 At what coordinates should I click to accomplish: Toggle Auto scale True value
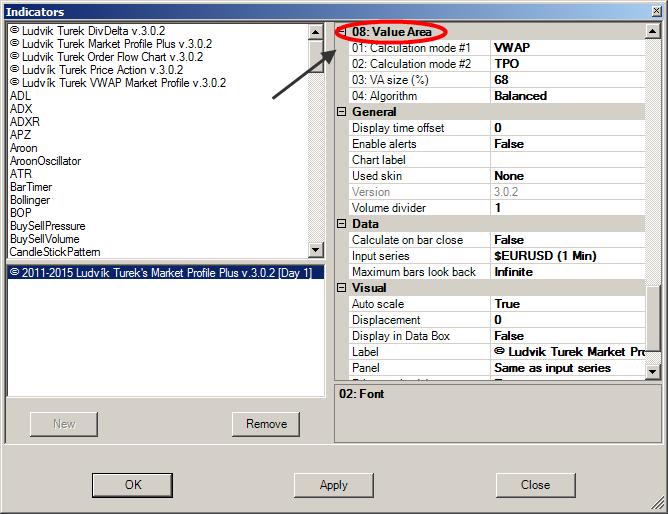click(x=568, y=304)
